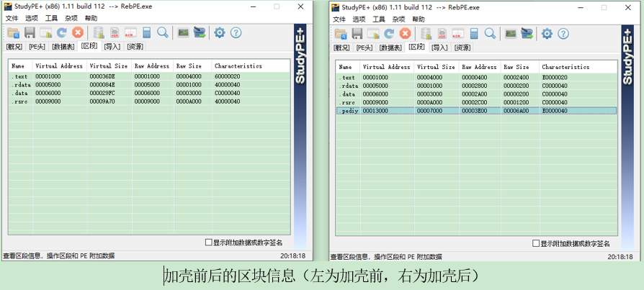Settings gear icon in left window
This screenshot has height=290, width=644.
(x=220, y=33)
